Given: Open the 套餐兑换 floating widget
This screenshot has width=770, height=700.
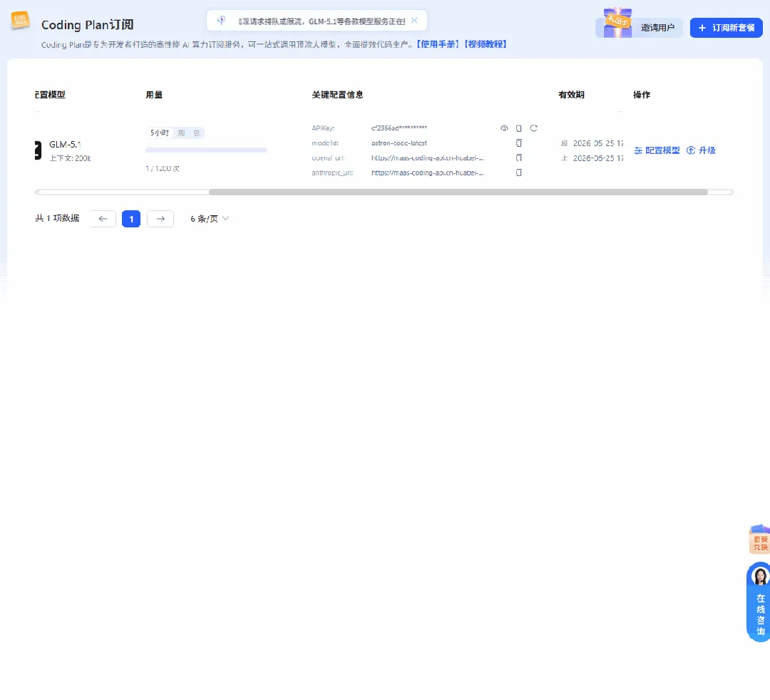Looking at the screenshot, I should pyautogui.click(x=760, y=539).
